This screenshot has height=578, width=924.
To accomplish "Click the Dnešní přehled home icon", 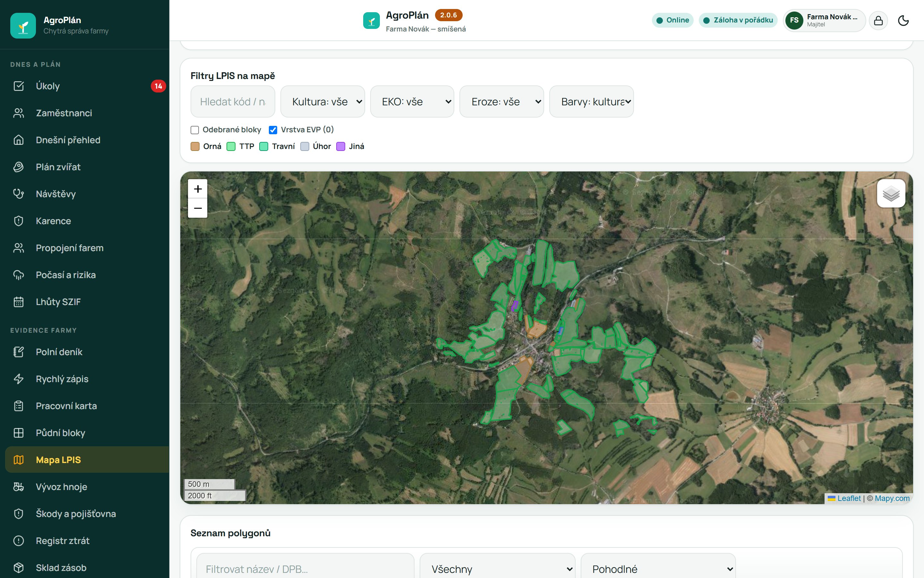I will (19, 140).
